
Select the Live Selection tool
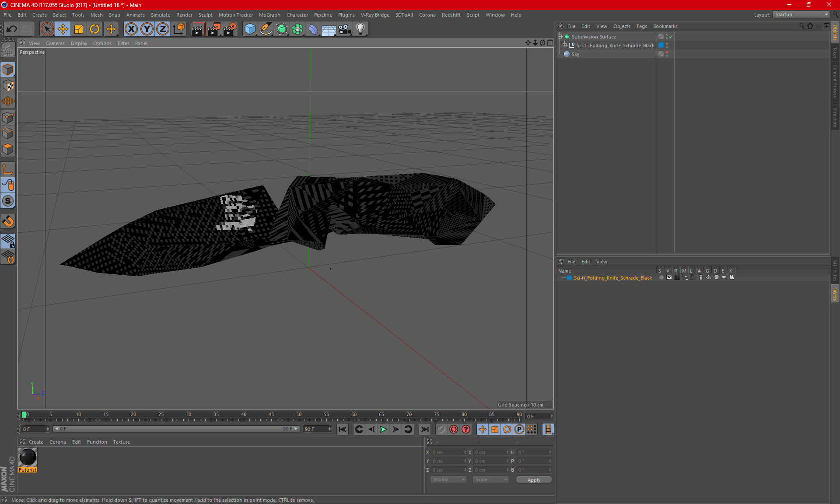click(47, 29)
